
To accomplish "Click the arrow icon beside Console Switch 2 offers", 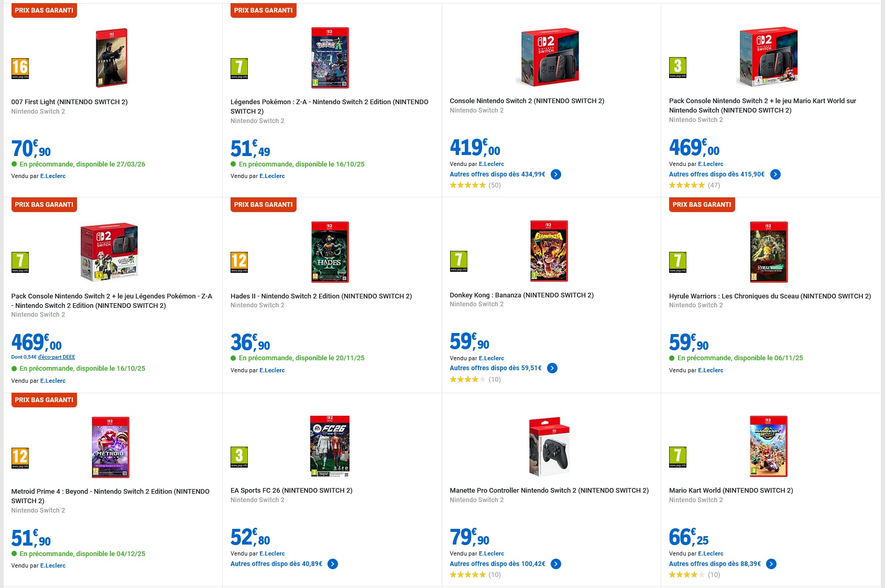I will pyautogui.click(x=556, y=174).
